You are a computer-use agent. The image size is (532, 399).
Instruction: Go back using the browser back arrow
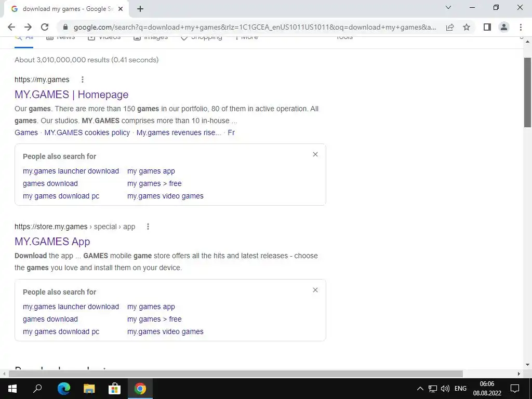11,27
